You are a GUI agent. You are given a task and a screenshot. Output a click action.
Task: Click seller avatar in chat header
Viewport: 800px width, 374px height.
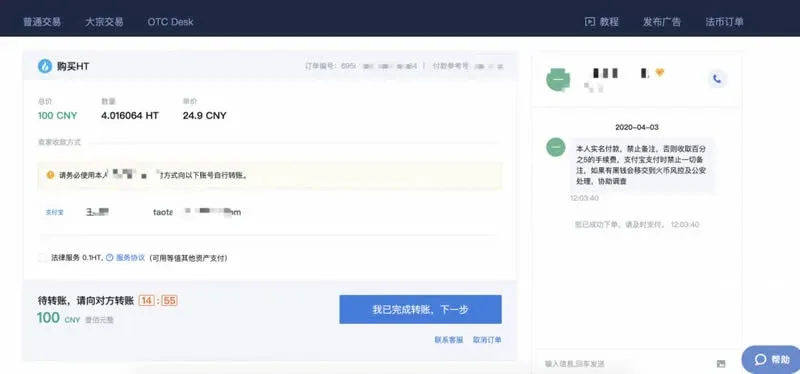coord(558,79)
